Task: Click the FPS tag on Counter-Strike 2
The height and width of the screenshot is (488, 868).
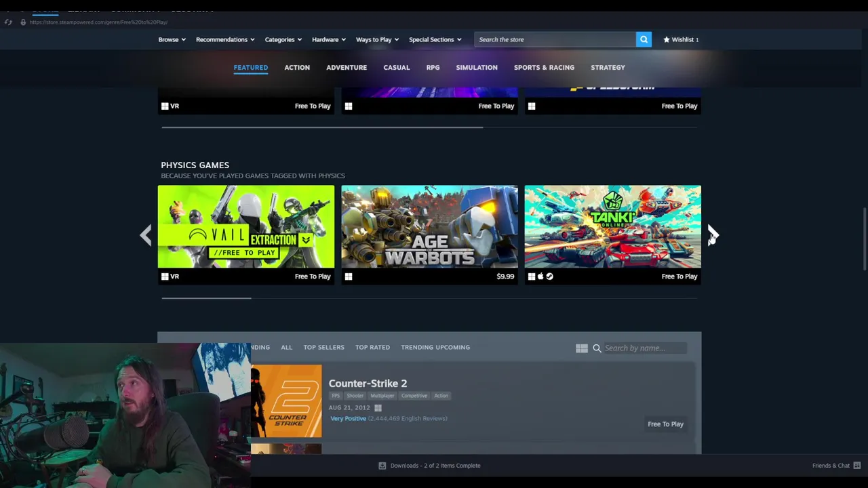Action: (x=336, y=396)
